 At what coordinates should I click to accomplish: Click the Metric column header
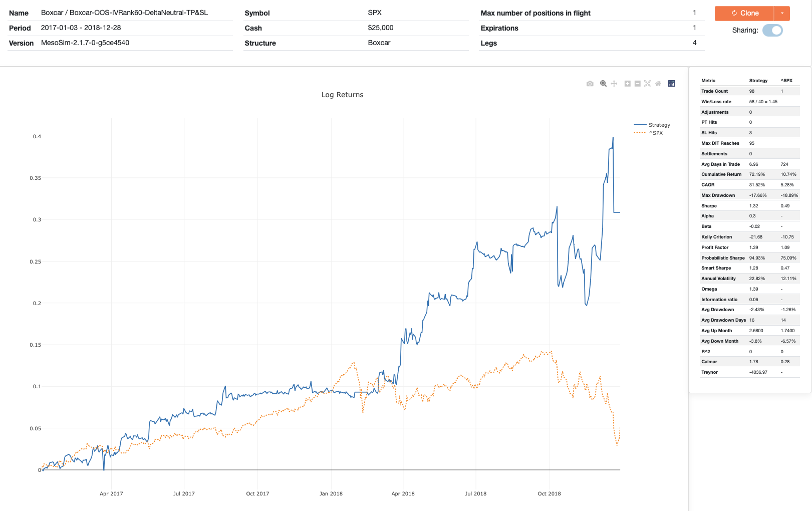point(708,81)
